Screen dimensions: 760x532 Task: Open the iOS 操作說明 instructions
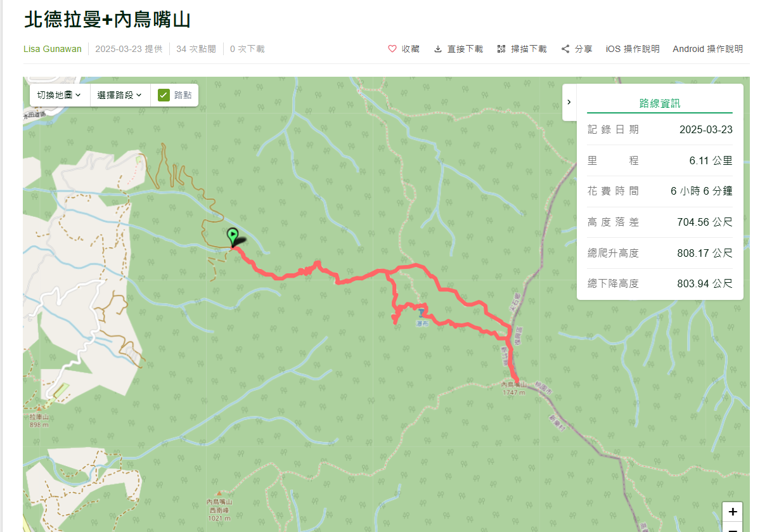(x=633, y=49)
